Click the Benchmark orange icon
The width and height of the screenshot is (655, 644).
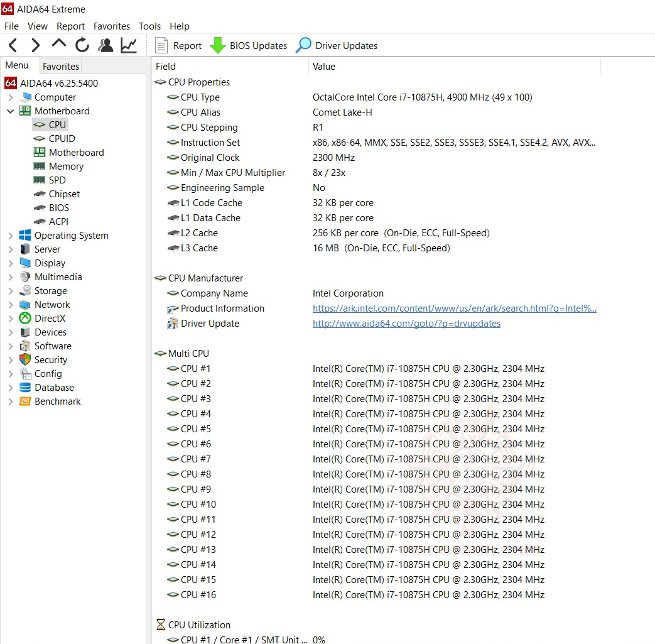click(x=25, y=401)
